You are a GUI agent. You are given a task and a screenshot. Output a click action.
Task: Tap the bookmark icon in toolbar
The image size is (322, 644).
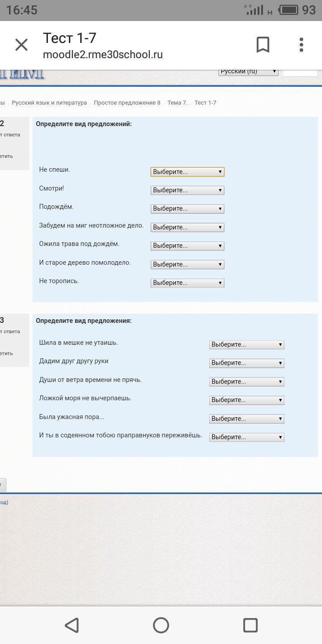click(x=263, y=45)
